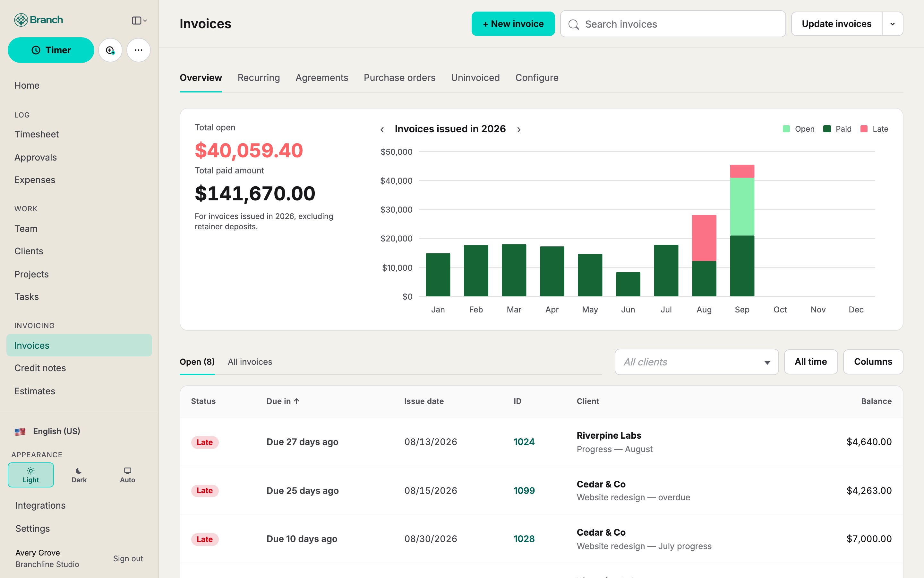Toggle Late series in chart legend
This screenshot has height=578, width=924.
point(874,129)
